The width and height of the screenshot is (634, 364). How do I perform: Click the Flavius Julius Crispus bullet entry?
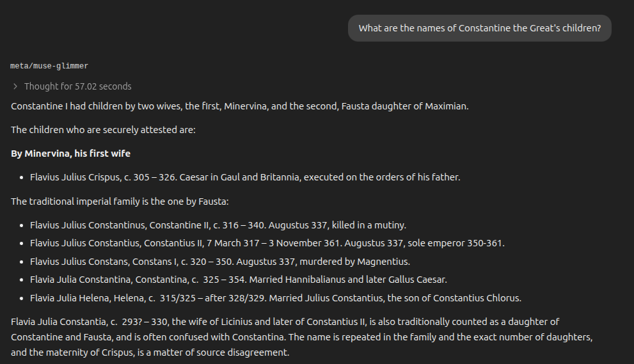245,177
